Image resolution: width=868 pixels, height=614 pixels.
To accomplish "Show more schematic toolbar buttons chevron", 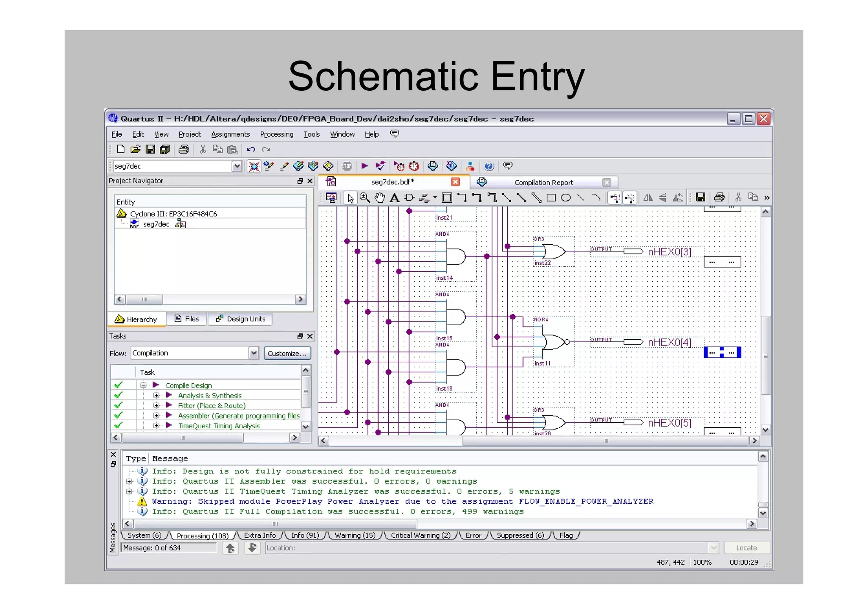I will (x=767, y=198).
